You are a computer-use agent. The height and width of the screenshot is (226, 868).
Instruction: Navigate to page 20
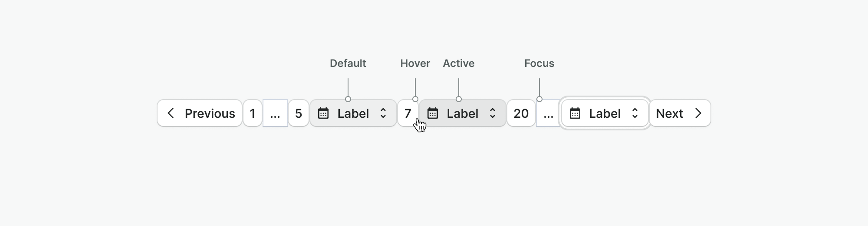(521, 113)
